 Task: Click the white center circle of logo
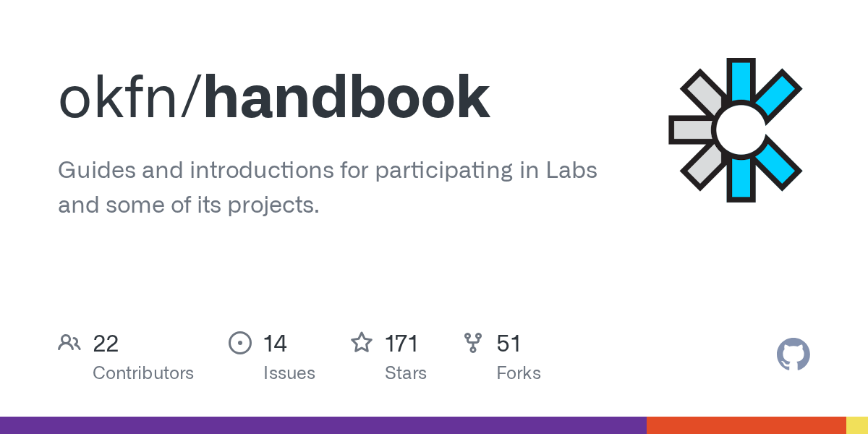coord(738,130)
